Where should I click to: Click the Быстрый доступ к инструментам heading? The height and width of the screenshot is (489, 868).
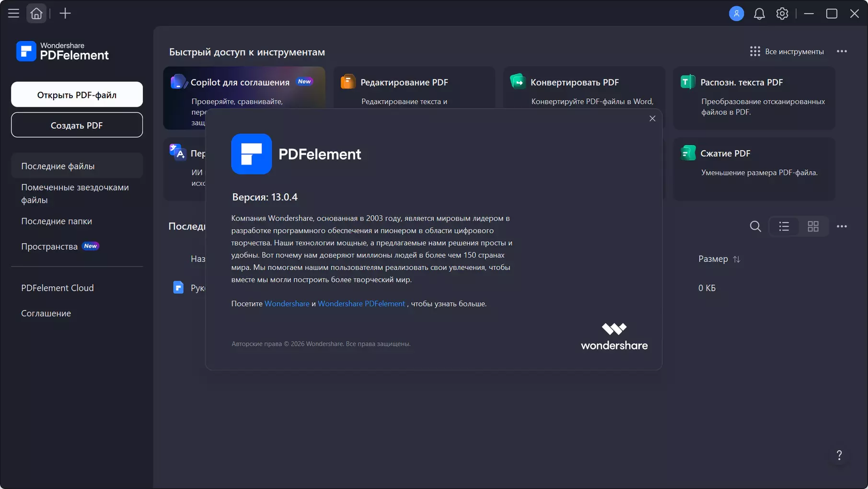tap(247, 52)
